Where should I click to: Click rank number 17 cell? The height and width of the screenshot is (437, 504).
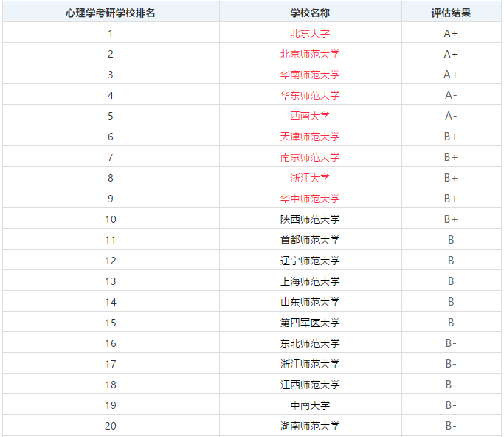coord(111,364)
